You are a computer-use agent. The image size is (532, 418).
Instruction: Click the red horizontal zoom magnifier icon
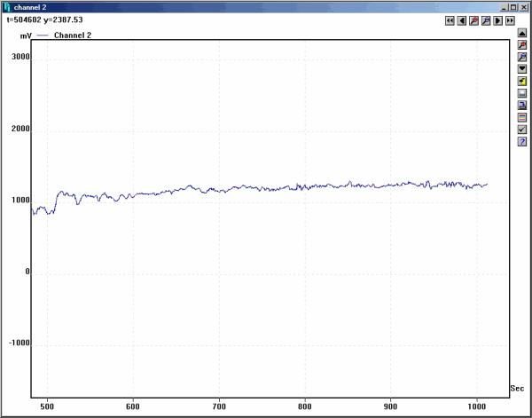pos(474,20)
